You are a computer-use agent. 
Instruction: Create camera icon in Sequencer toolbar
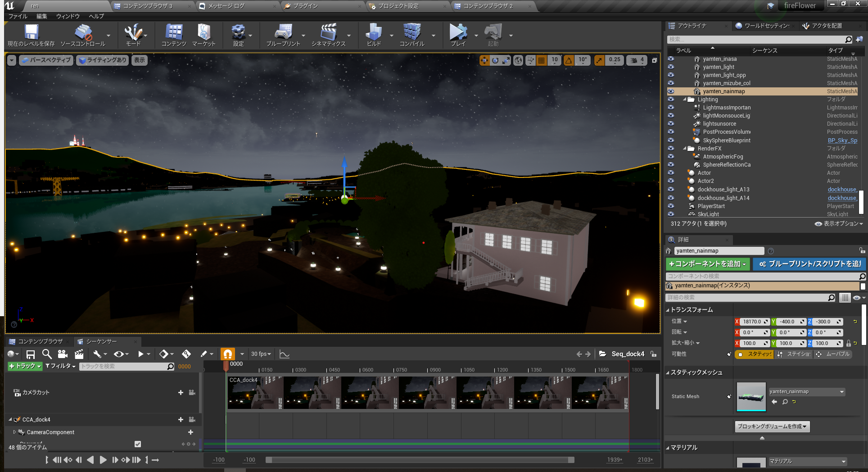point(63,354)
